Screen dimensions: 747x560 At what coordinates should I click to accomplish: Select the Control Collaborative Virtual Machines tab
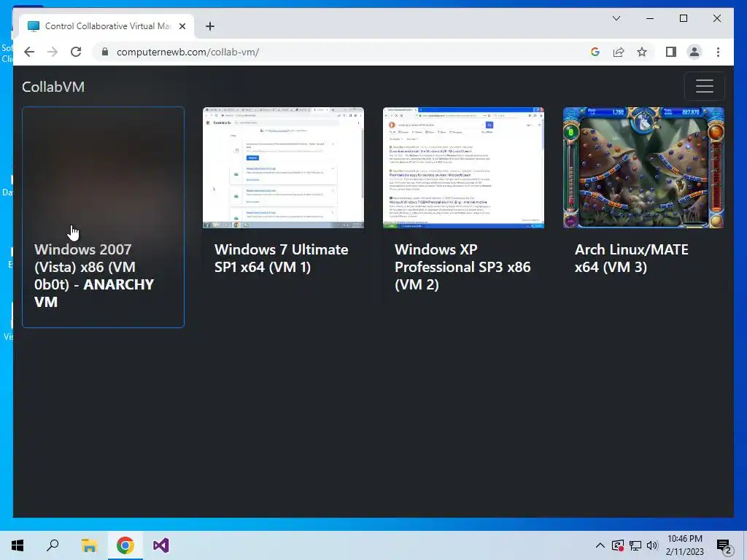(x=107, y=26)
